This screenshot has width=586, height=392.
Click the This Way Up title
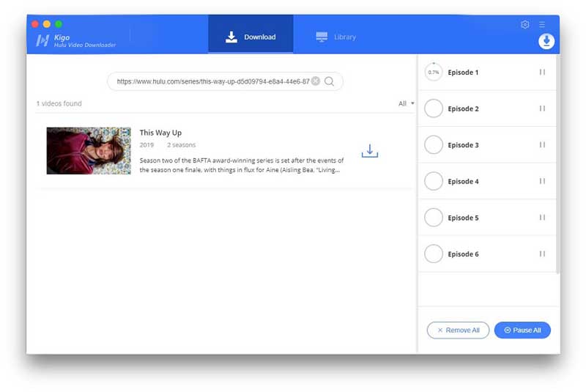point(160,133)
